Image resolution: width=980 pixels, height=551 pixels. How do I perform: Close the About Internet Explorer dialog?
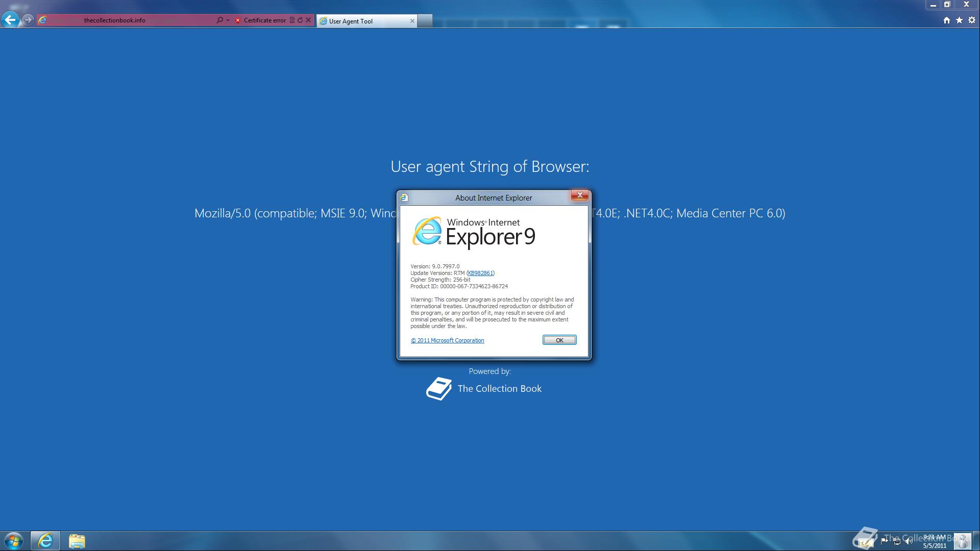[580, 195]
